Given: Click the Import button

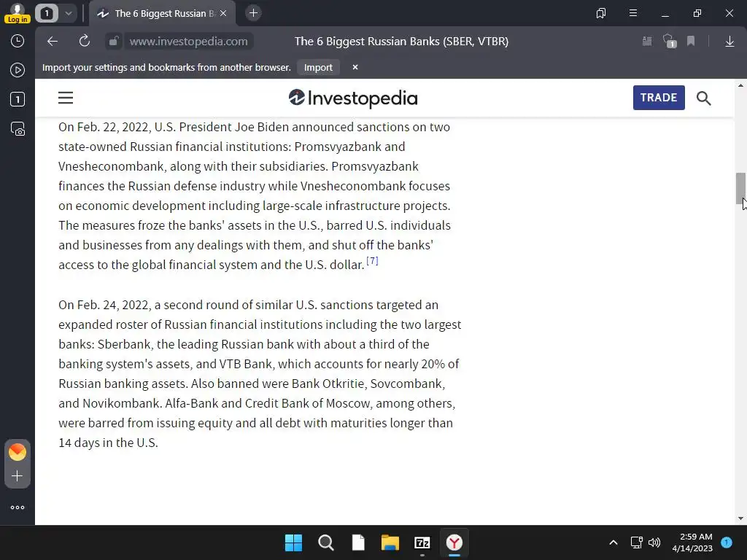Looking at the screenshot, I should (x=318, y=68).
